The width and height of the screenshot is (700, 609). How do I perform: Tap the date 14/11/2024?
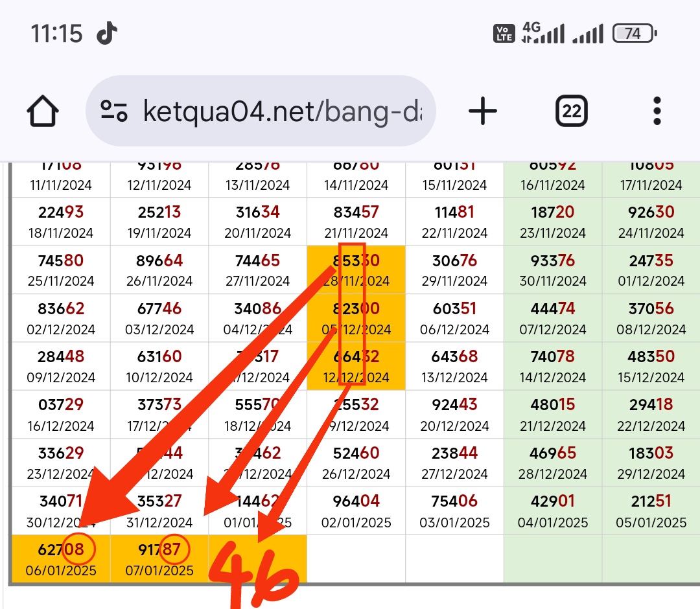click(x=356, y=185)
